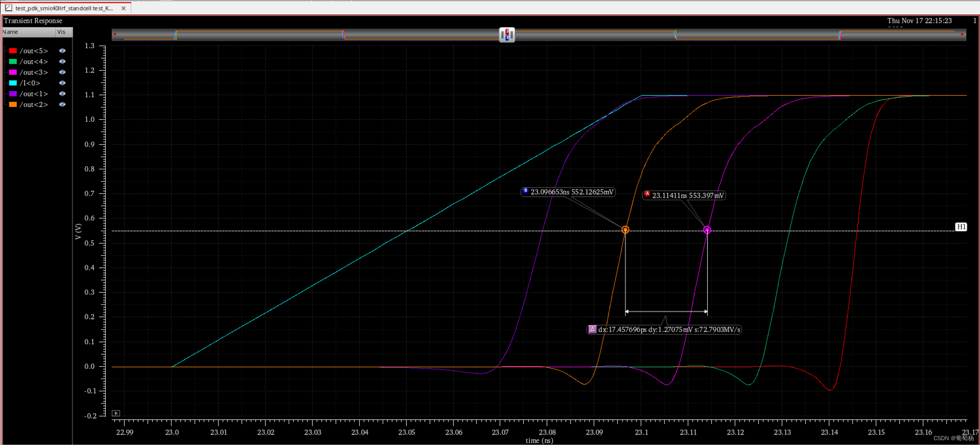Click the red left arrow on the zoom strip

tap(115, 34)
